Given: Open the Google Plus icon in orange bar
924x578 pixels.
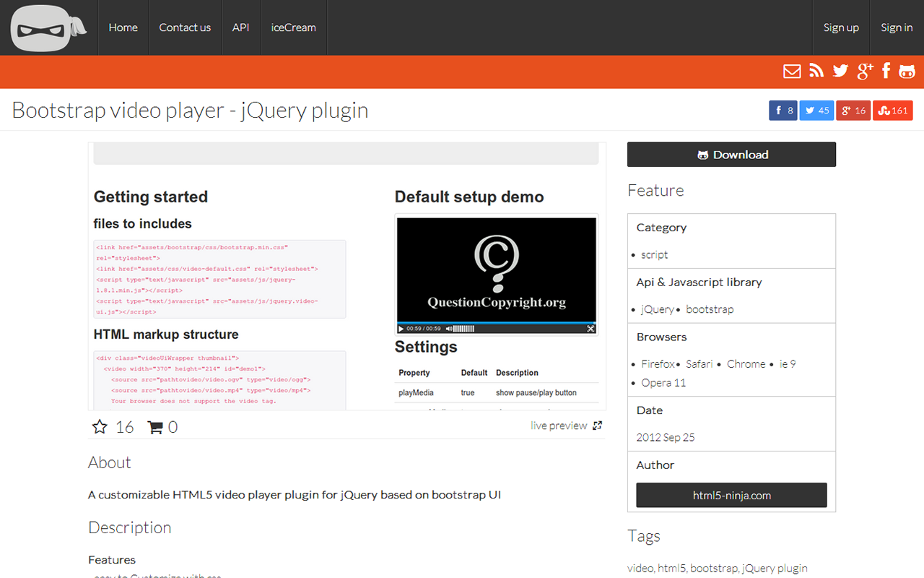Looking at the screenshot, I should point(865,71).
